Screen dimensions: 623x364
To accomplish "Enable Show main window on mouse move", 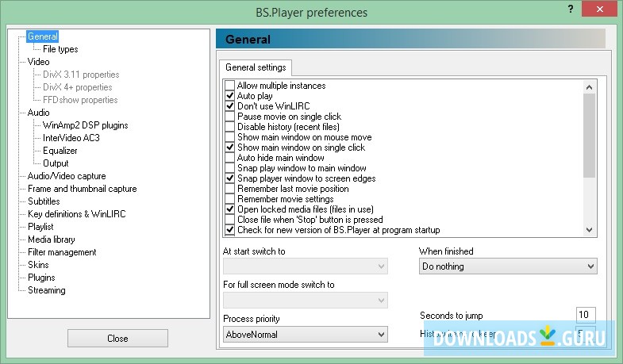I will point(229,137).
